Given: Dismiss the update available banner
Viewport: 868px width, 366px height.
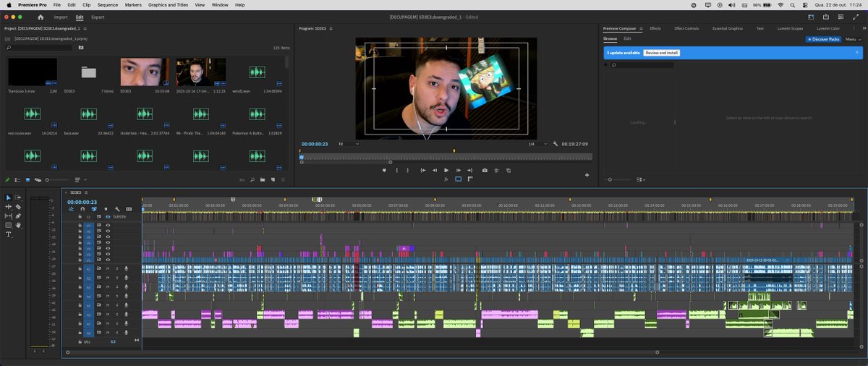Looking at the screenshot, I should pos(857,52).
